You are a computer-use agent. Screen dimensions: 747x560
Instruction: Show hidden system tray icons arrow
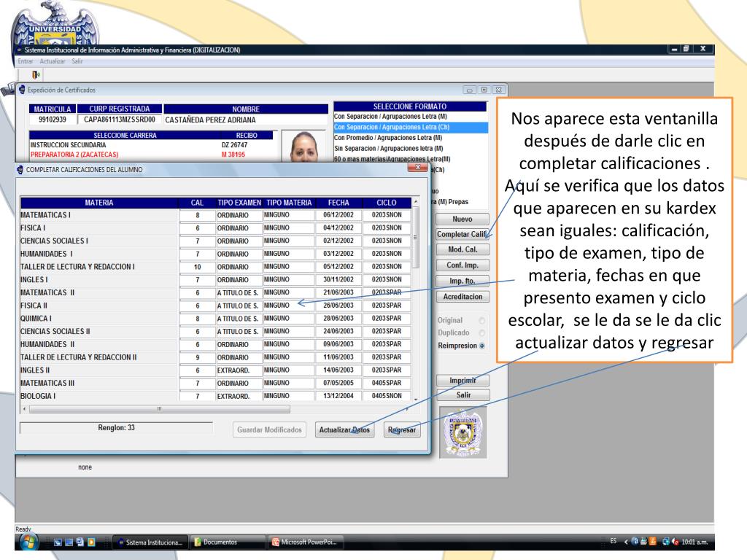point(626,542)
